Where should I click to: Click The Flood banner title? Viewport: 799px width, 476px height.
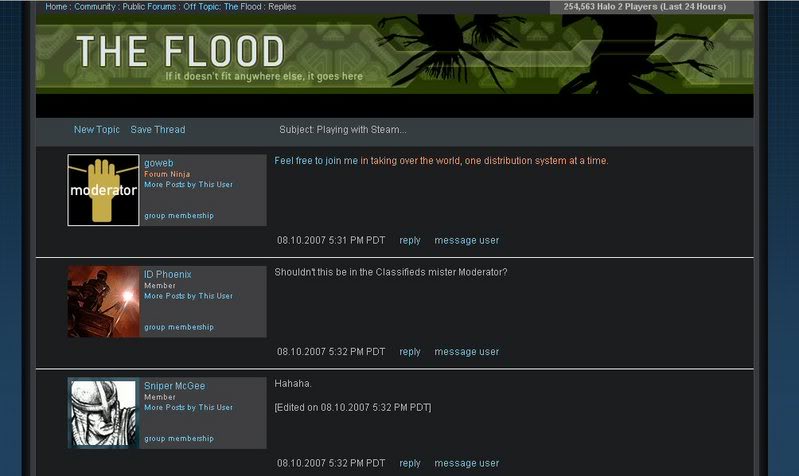[x=180, y=51]
